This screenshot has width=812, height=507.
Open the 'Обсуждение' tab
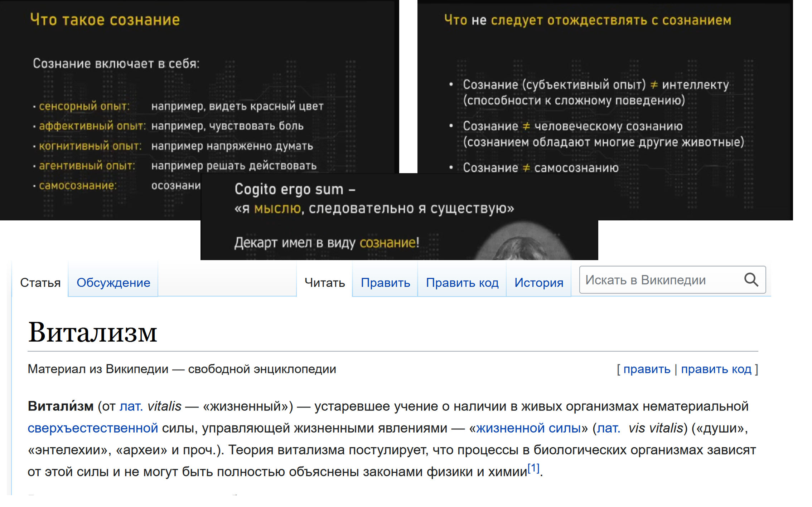(113, 283)
